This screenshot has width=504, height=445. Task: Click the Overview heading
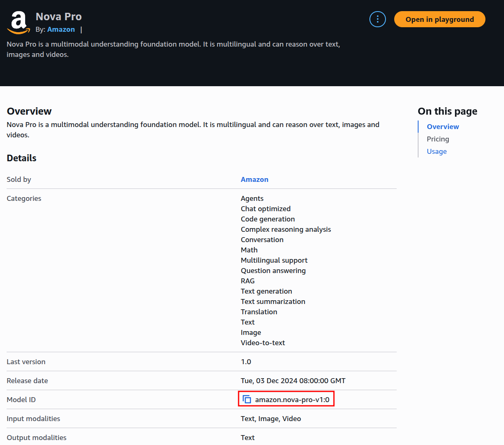tap(29, 111)
